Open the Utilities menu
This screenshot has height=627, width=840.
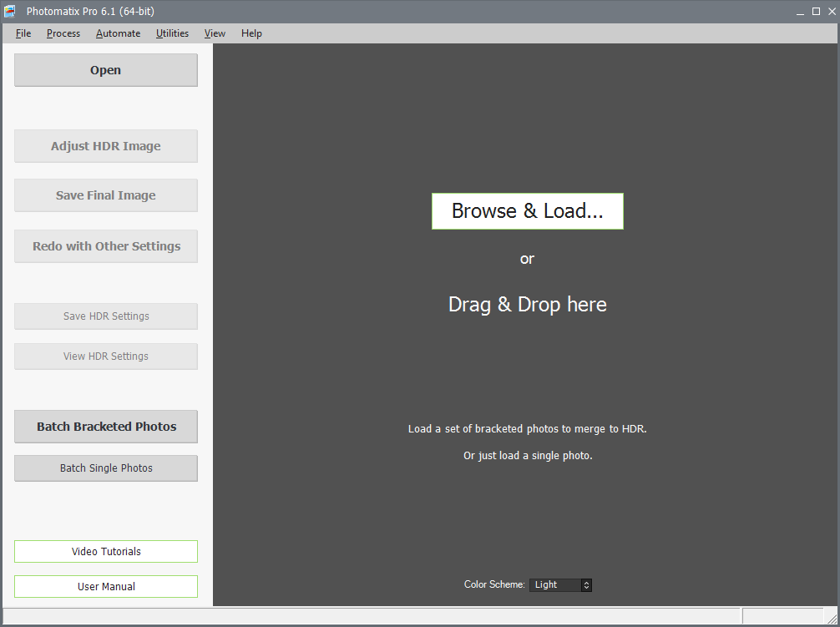click(172, 33)
